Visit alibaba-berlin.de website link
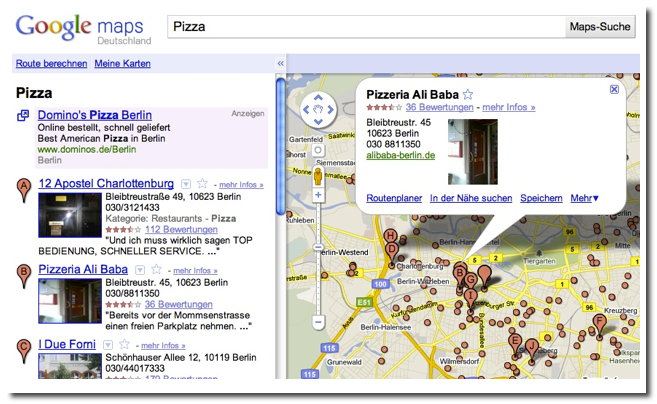This screenshot has height=404, width=657. point(401,155)
